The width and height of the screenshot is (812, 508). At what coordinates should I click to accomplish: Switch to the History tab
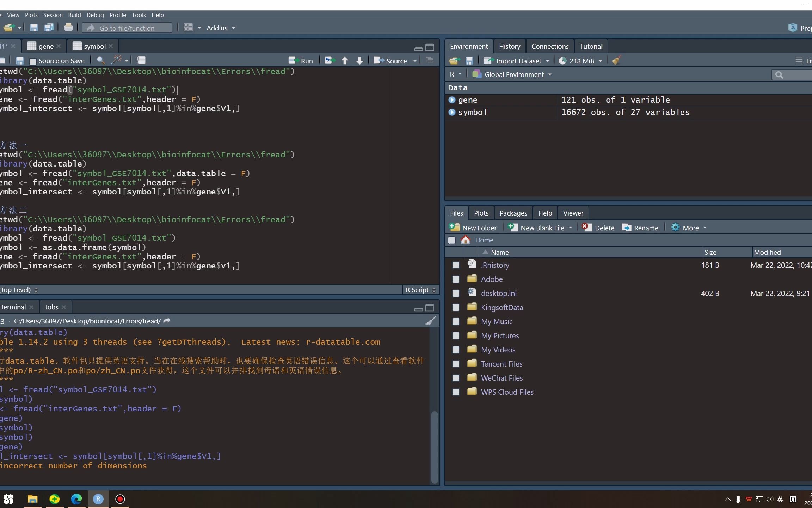509,46
